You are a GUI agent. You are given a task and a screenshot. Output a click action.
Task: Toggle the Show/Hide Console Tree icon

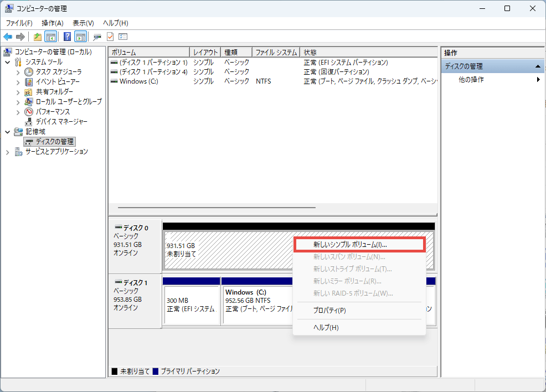click(50, 37)
